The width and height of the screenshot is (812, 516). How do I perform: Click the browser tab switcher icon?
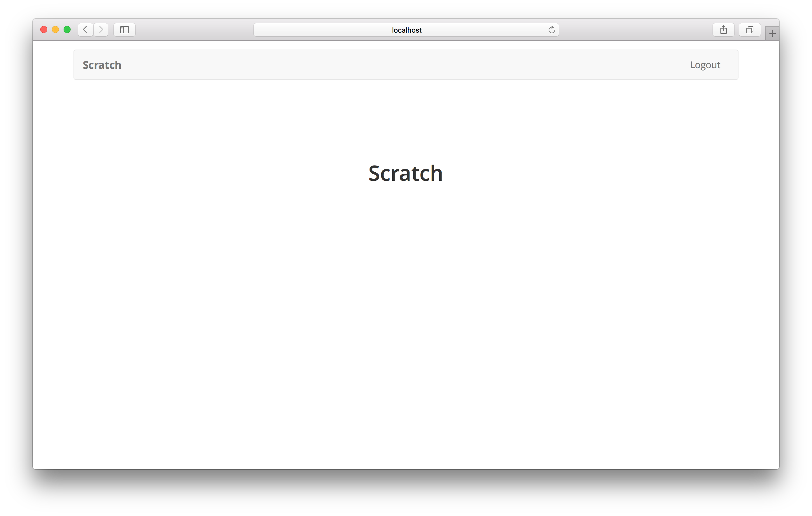[x=749, y=29]
